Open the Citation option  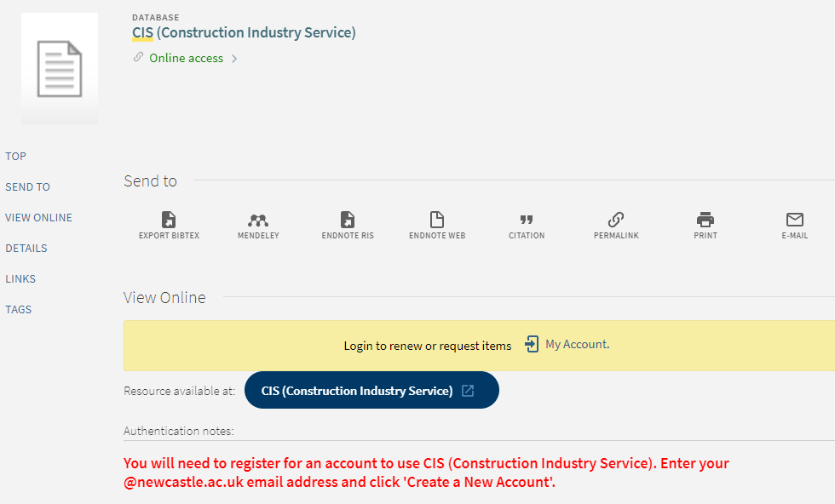(527, 220)
